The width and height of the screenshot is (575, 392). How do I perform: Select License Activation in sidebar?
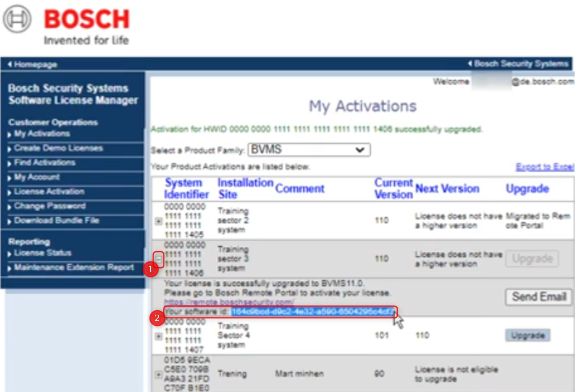(x=49, y=192)
